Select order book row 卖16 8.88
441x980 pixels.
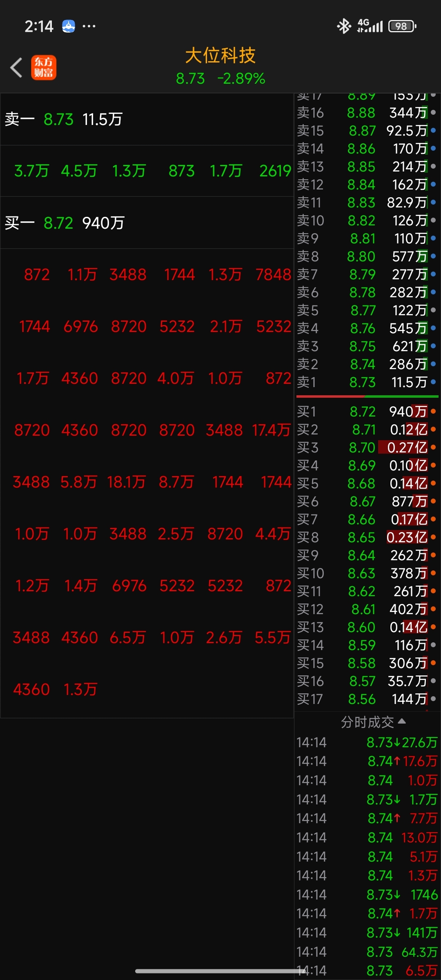tap(367, 112)
